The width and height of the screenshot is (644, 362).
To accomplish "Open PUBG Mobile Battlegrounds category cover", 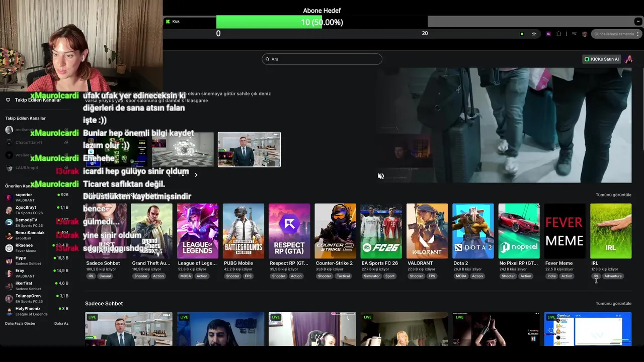I will pyautogui.click(x=244, y=231).
